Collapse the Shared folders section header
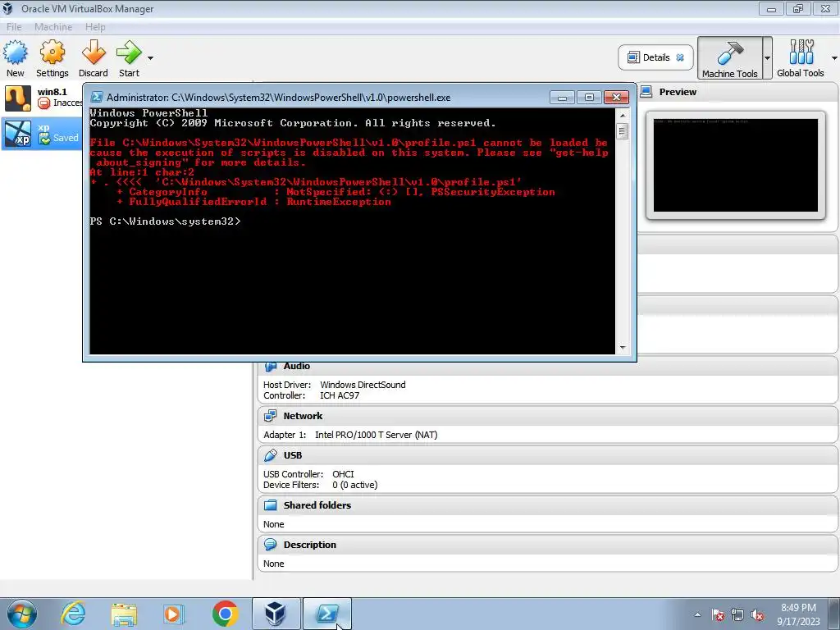The image size is (840, 630). tap(547, 505)
